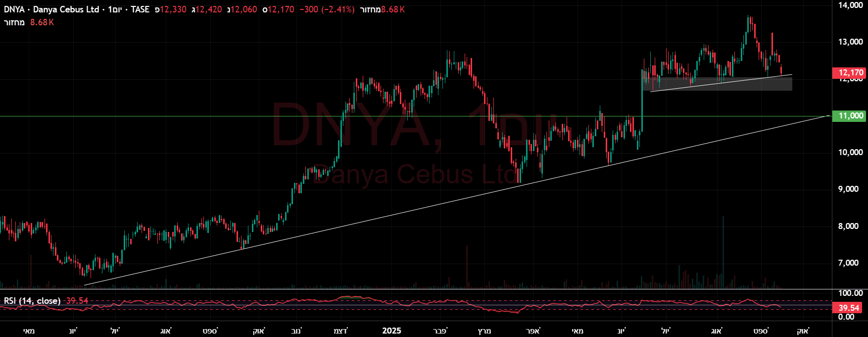
Task: Click the דצמ' month label on time axis
Action: point(340,331)
